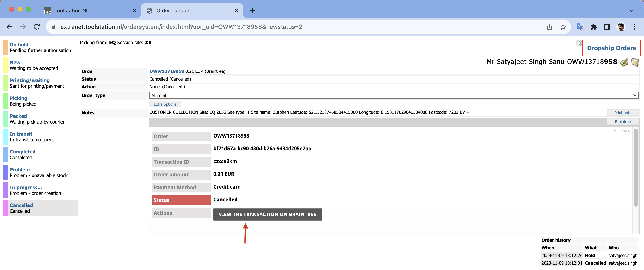Bookmark this page with the star icon
The width and height of the screenshot is (644, 270).
point(563,27)
